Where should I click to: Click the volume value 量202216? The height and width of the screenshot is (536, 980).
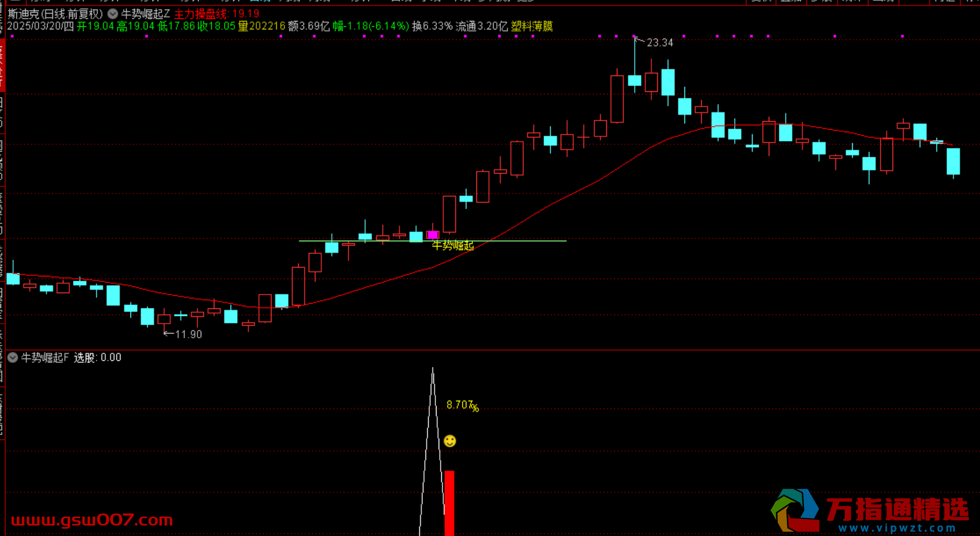click(262, 26)
